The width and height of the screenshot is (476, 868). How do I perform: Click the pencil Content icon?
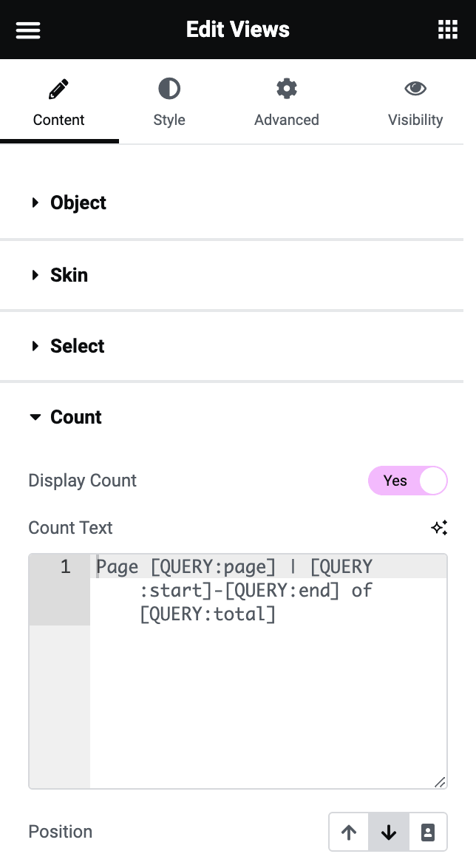[58, 90]
